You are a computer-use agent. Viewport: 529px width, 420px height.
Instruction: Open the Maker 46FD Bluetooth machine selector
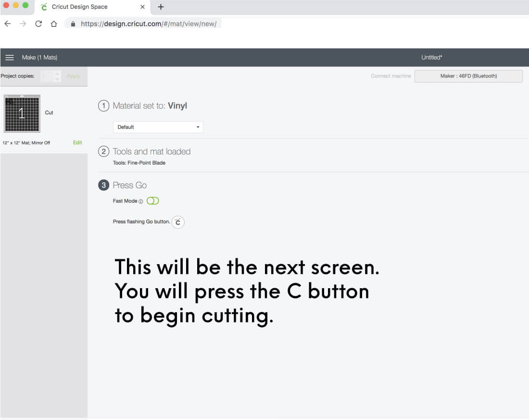[468, 76]
